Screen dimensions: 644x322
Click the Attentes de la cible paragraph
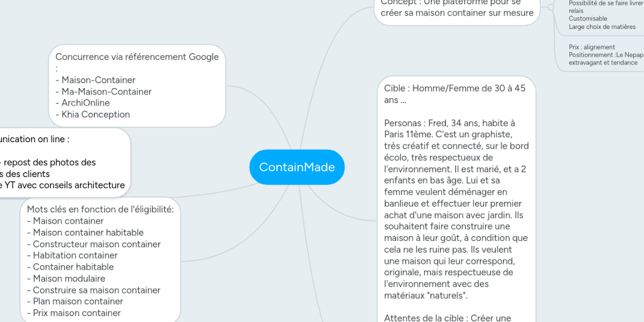pyautogui.click(x=448, y=318)
